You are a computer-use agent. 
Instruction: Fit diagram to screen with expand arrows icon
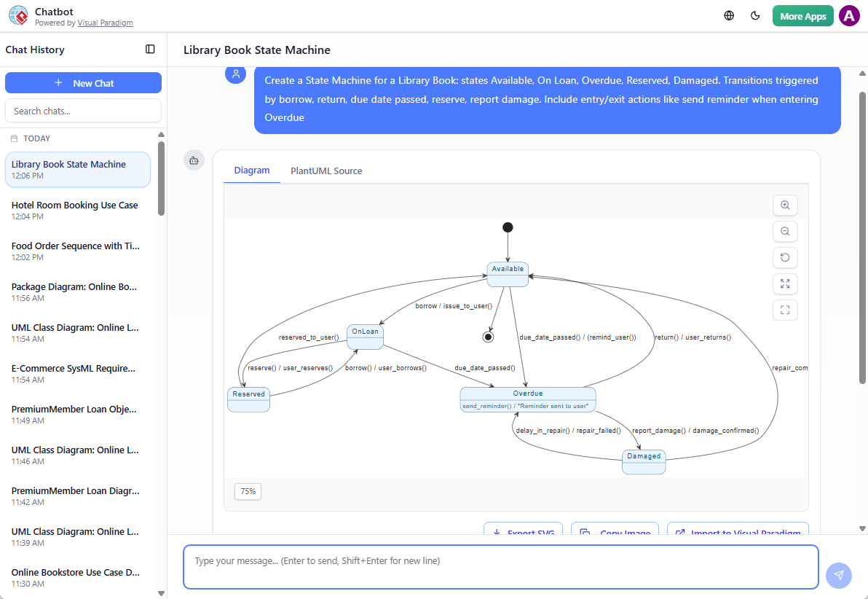[785, 284]
